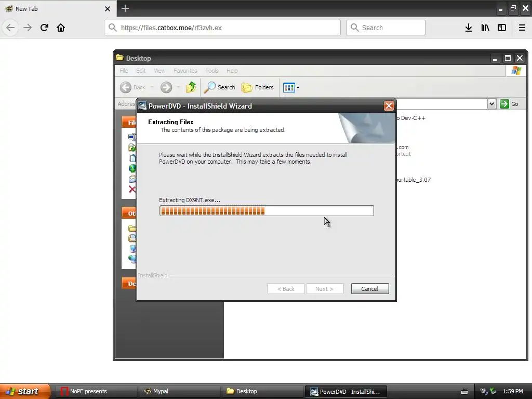
Task: Open Edit menu in Desktop window
Action: click(141, 71)
